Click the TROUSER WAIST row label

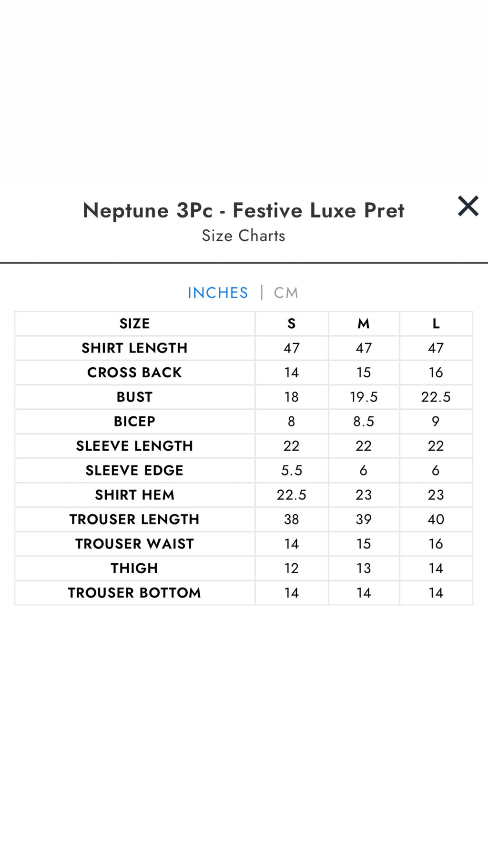(134, 544)
